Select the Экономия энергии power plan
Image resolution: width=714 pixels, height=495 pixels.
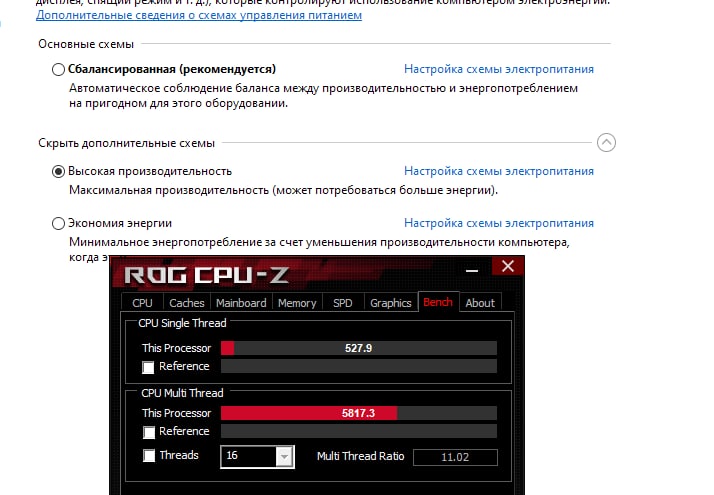[58, 224]
